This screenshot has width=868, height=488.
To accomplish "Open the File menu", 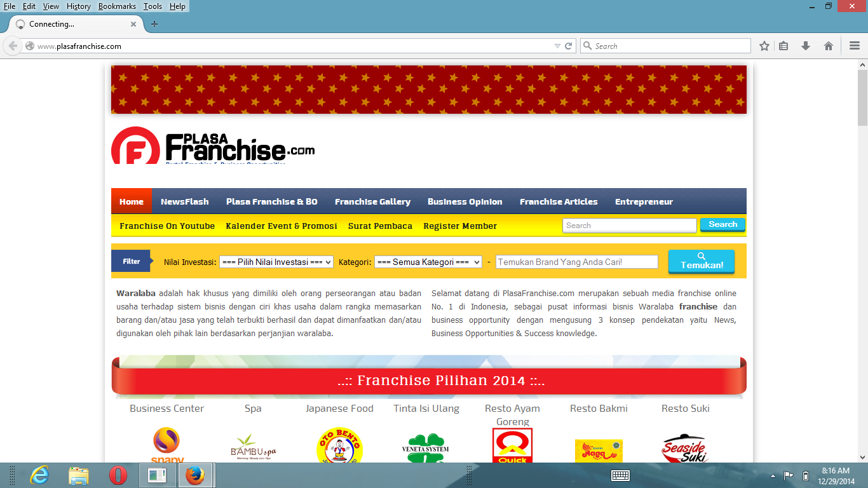I will pos(10,6).
